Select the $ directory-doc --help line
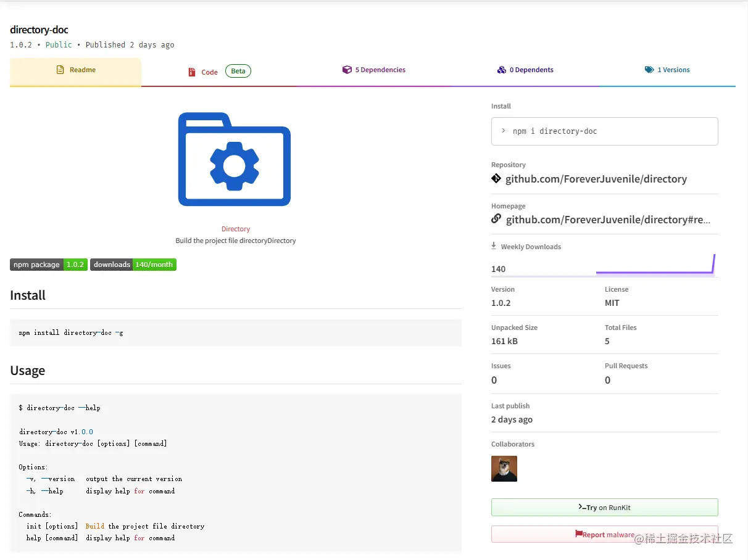Viewport: 748px width, 560px height. point(59,408)
